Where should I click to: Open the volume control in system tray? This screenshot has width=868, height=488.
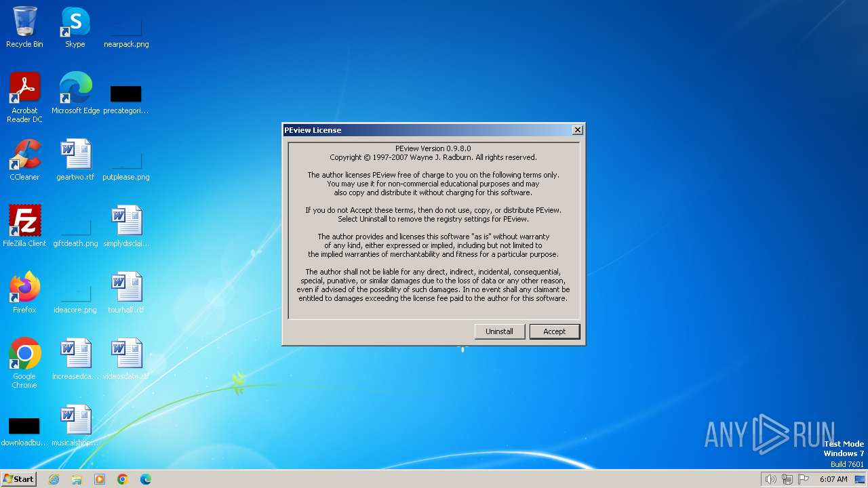pos(771,479)
